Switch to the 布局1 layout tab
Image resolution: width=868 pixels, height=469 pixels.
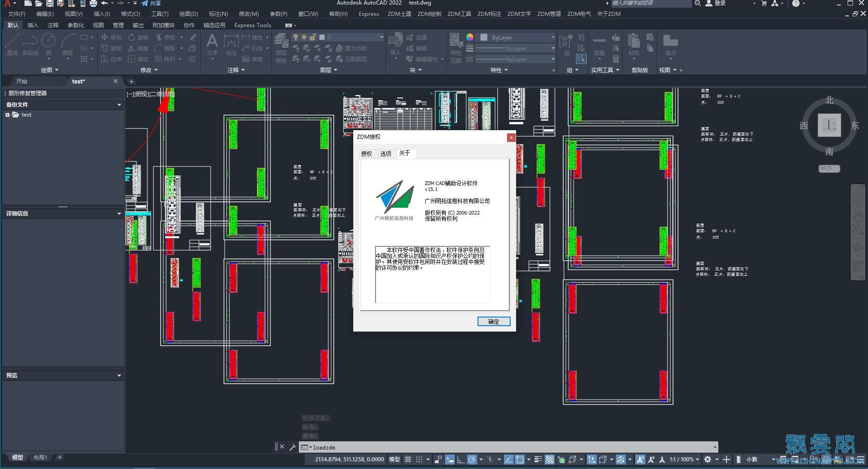pos(40,457)
